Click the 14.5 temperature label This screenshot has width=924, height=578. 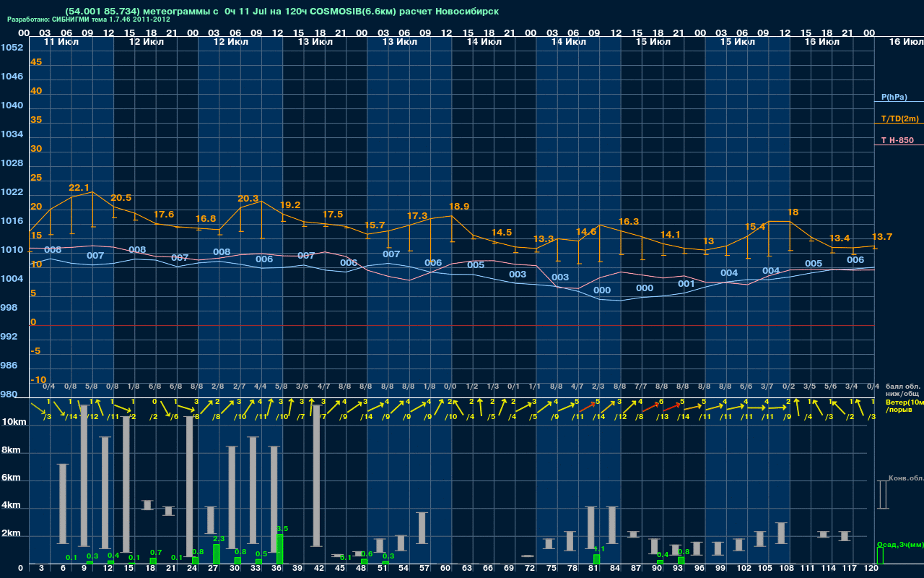(502, 233)
